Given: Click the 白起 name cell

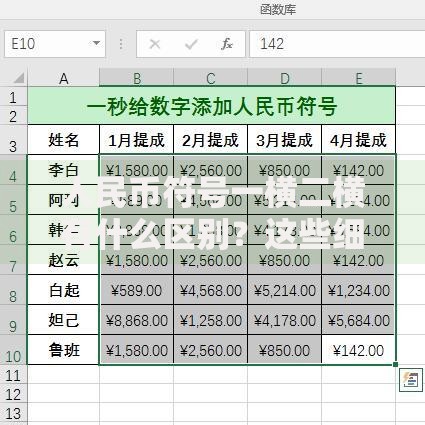Looking at the screenshot, I should [x=63, y=290].
